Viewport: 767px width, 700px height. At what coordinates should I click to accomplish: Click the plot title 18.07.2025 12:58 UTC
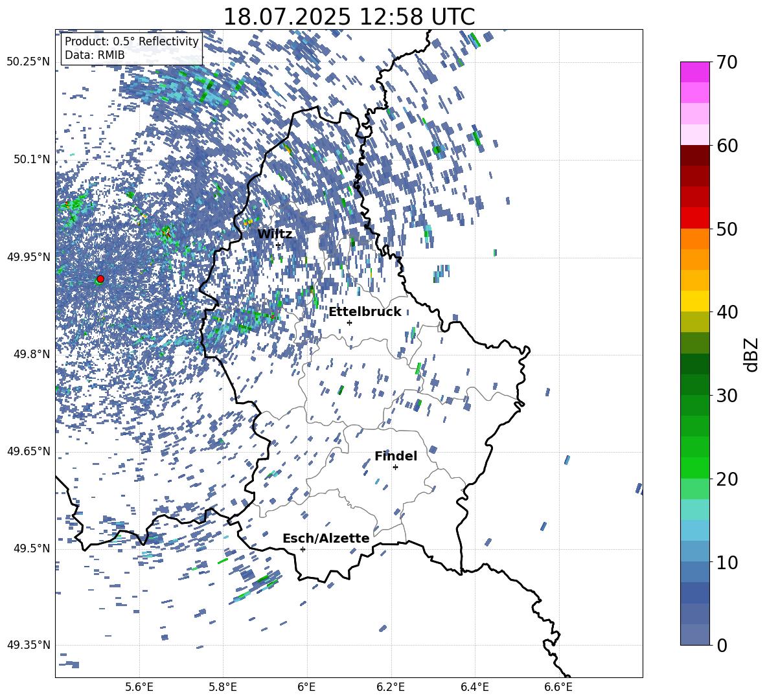[x=349, y=17]
